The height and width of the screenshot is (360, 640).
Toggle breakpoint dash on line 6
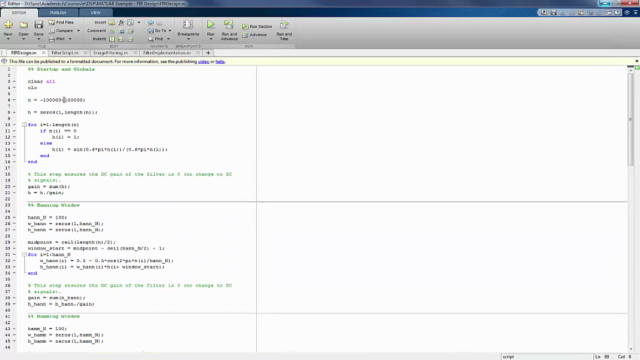[x=14, y=100]
